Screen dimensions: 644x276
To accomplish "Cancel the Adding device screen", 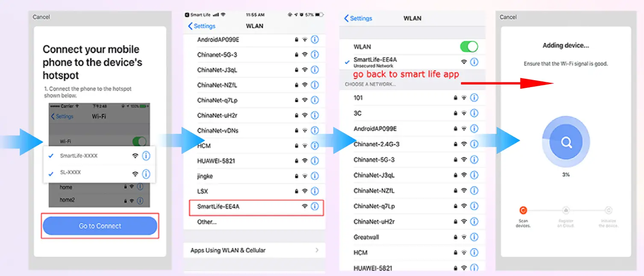I will [508, 17].
